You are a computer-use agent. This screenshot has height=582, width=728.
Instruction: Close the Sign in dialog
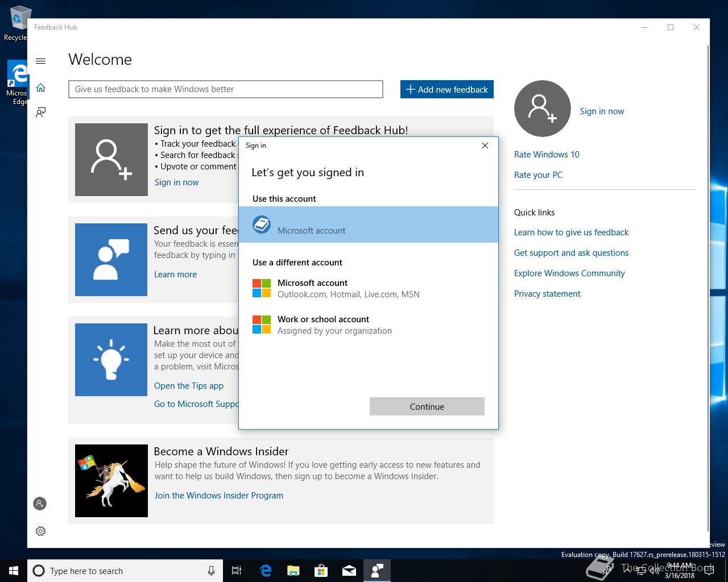[485, 145]
